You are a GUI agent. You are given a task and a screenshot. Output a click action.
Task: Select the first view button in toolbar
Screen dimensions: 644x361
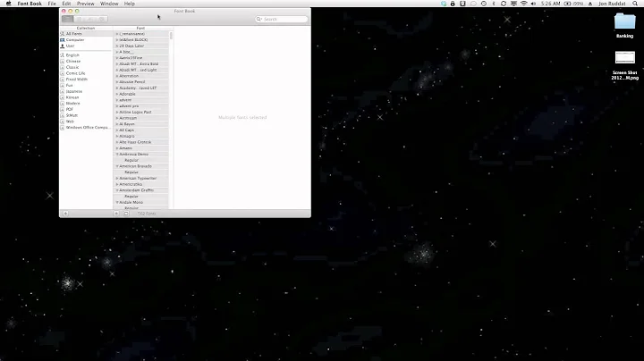[x=67, y=19]
